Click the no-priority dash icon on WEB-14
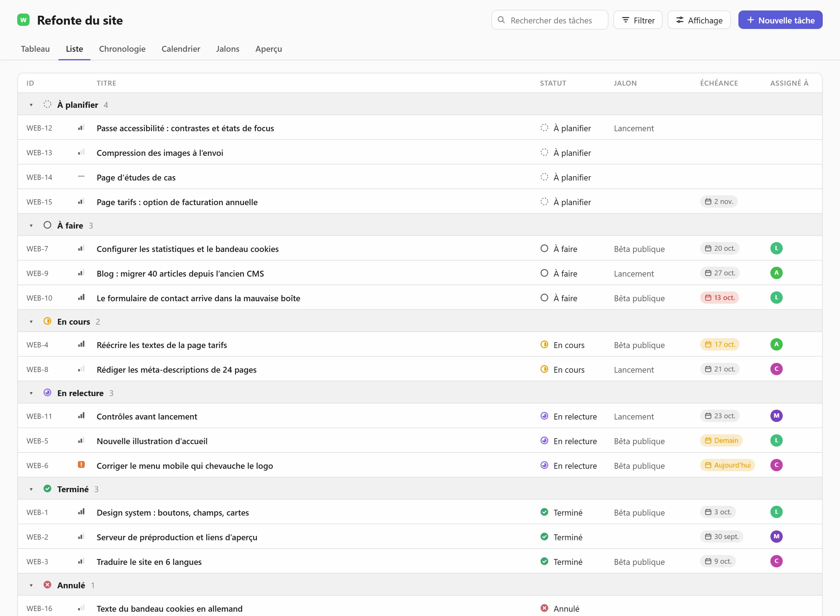 (x=81, y=177)
